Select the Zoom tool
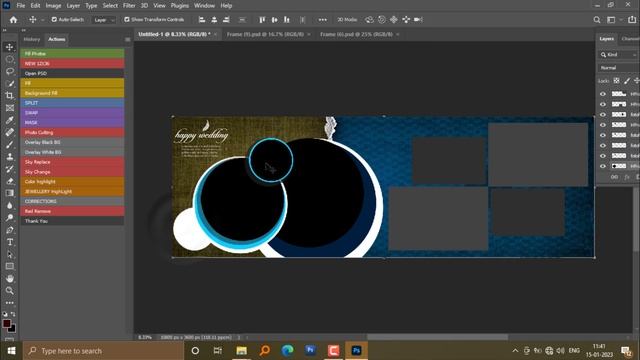The height and width of the screenshot is (360, 640). (9, 291)
